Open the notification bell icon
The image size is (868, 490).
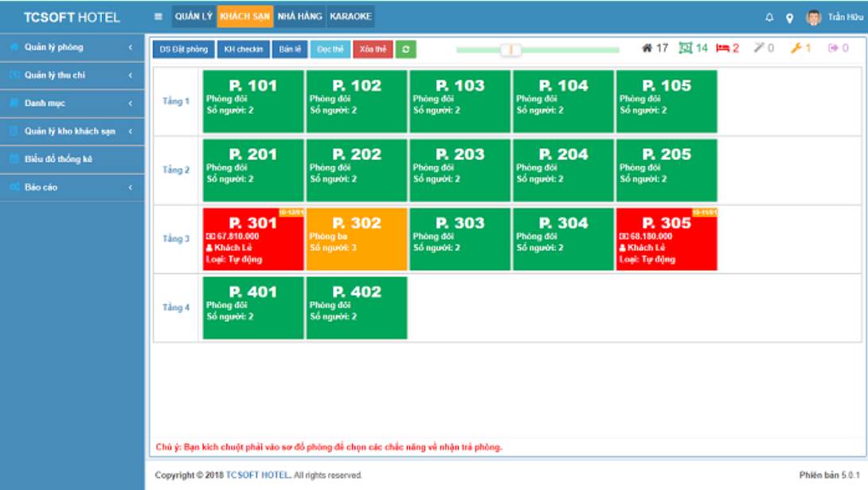point(769,18)
